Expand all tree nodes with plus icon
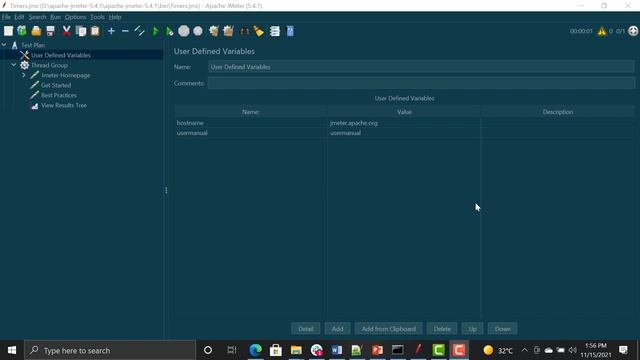 (111, 31)
